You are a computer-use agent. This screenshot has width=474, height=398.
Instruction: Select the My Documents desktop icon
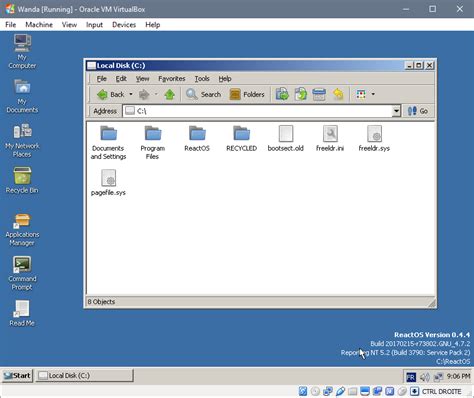point(22,96)
